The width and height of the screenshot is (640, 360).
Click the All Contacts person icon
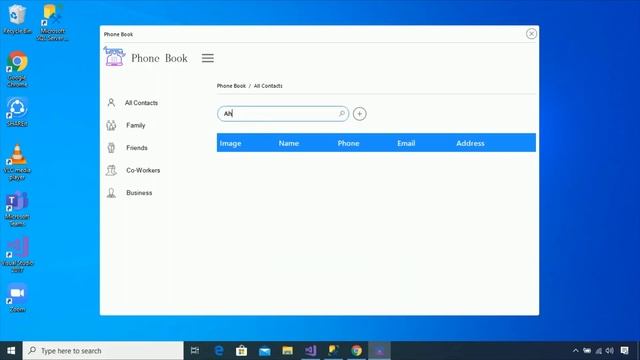[111, 102]
